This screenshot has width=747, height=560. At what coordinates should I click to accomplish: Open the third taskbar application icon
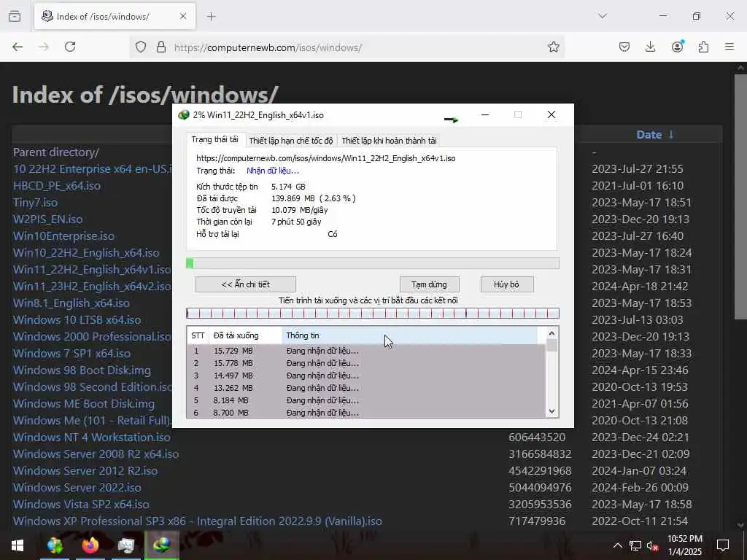[x=125, y=545]
